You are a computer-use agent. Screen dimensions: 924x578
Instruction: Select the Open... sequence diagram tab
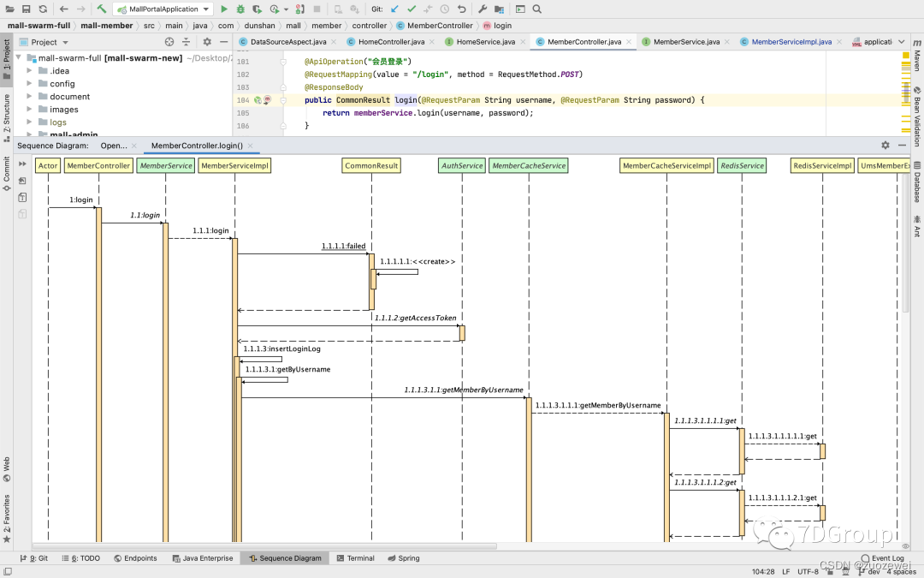pyautogui.click(x=113, y=146)
